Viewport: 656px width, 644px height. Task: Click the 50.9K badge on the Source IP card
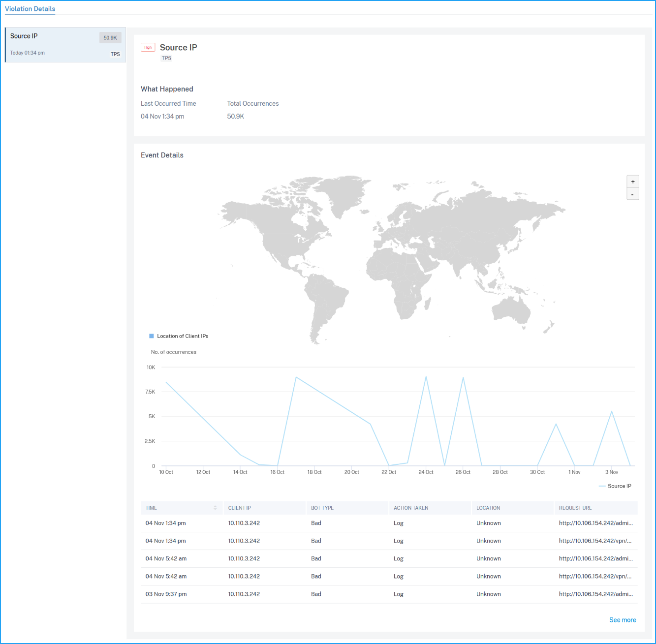pos(110,38)
